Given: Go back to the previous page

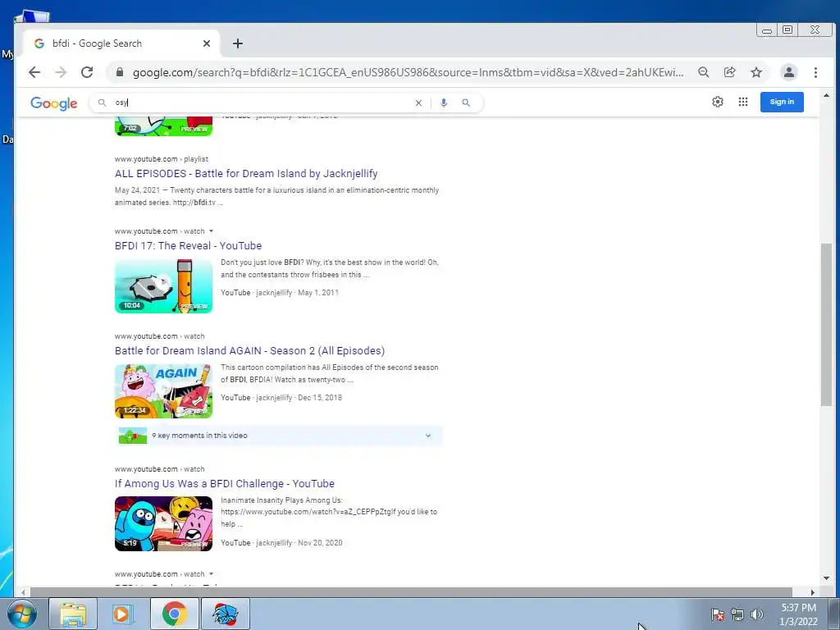Looking at the screenshot, I should point(34,72).
